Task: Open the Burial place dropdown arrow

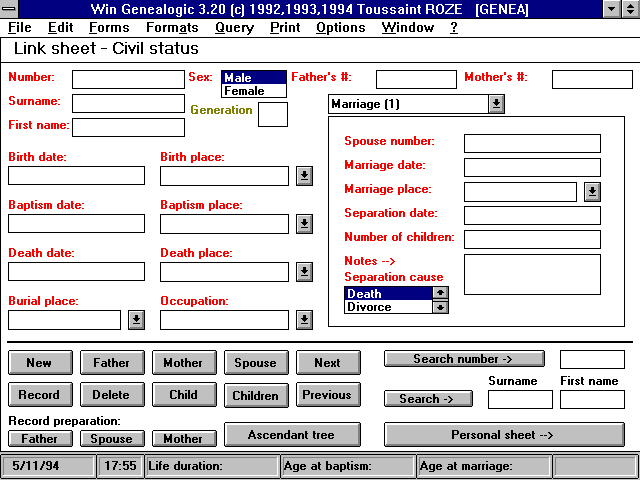Action: pos(137,320)
